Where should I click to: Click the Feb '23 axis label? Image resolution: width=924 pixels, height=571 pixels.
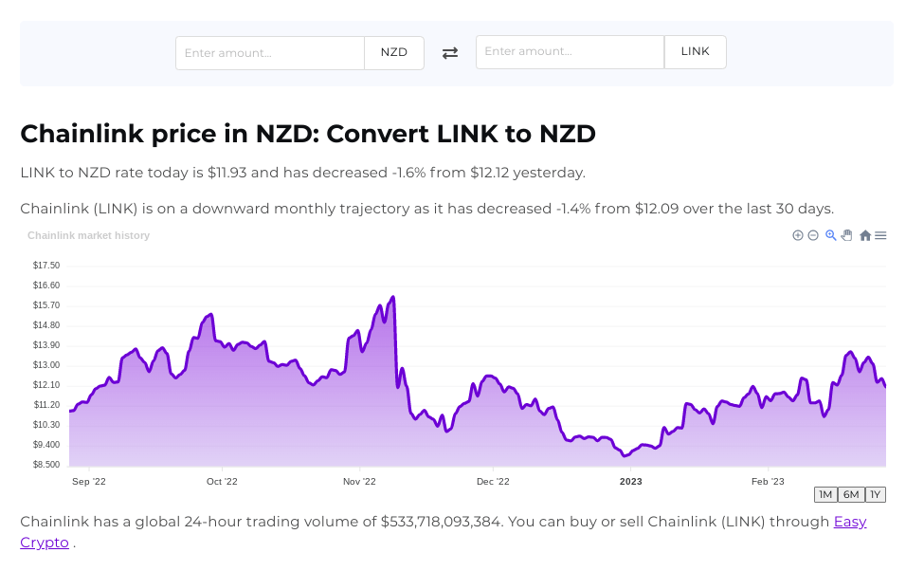click(x=768, y=481)
